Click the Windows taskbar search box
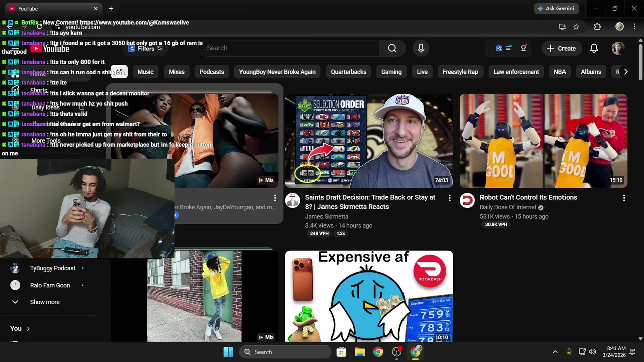The width and height of the screenshot is (644, 362). point(285,352)
